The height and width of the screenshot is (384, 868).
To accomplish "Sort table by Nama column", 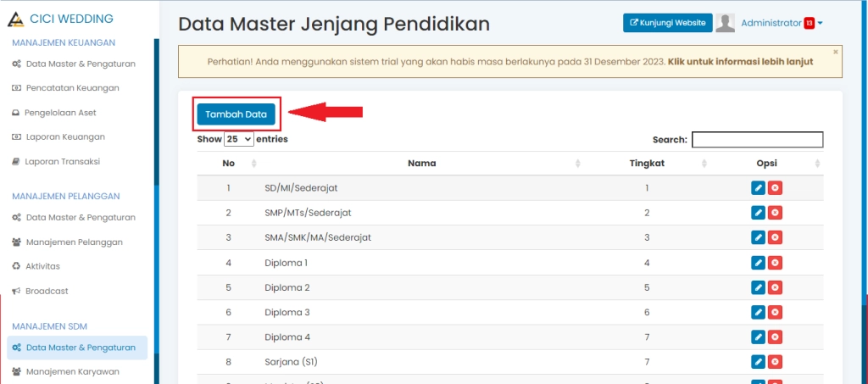I will [x=577, y=164].
